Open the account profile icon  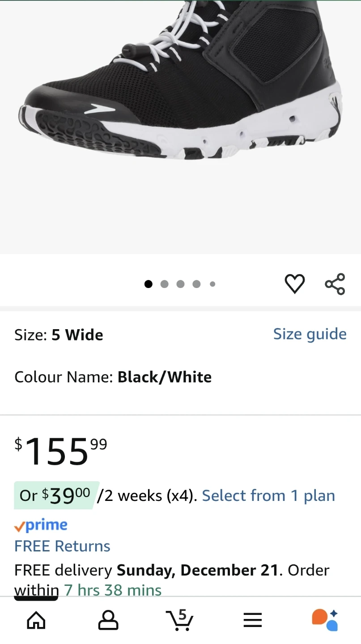108,620
